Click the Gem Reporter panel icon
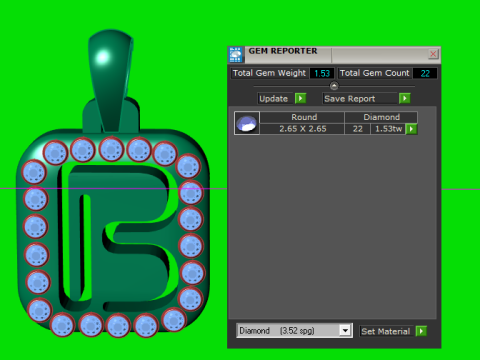The width and height of the screenshot is (480, 360). 236,54
